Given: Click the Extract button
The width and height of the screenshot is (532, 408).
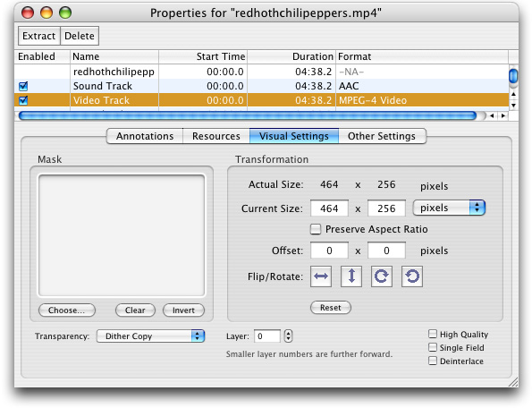Looking at the screenshot, I should click(39, 36).
